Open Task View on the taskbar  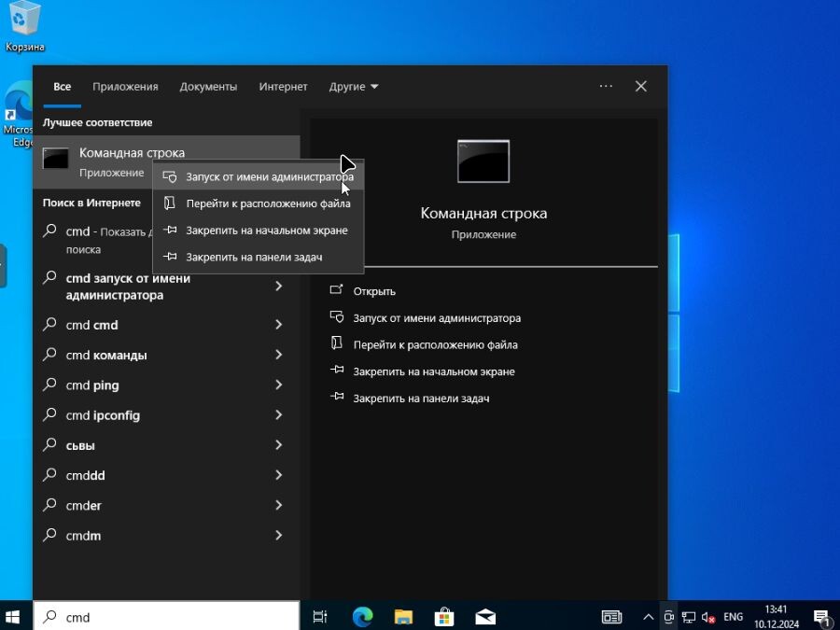(x=320, y=617)
